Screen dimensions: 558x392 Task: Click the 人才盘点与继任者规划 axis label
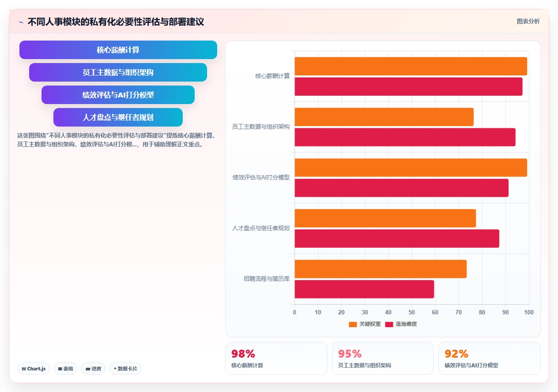(x=261, y=228)
